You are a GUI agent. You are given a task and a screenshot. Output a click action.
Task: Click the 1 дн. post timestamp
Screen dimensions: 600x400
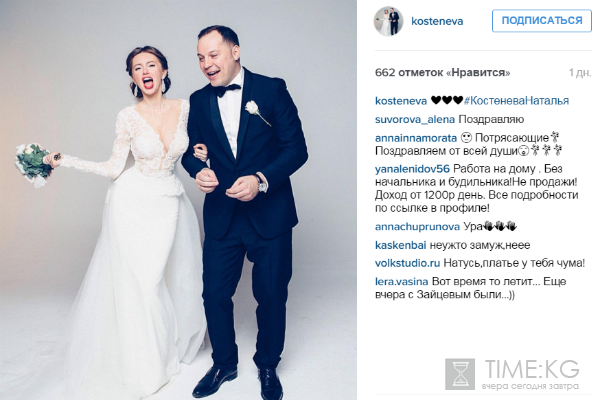coord(580,72)
